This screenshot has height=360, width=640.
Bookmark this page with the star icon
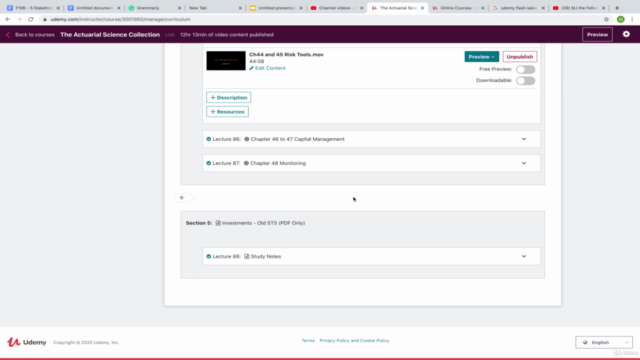tap(606, 19)
